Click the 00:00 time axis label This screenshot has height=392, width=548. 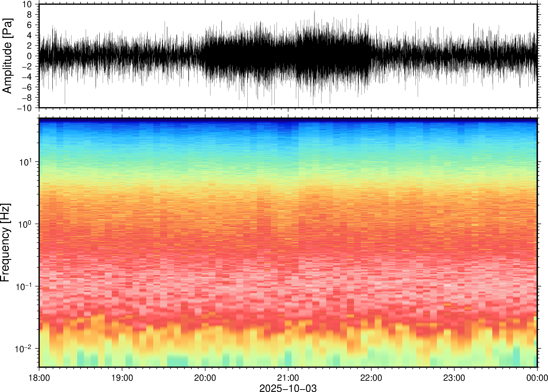pyautogui.click(x=537, y=378)
